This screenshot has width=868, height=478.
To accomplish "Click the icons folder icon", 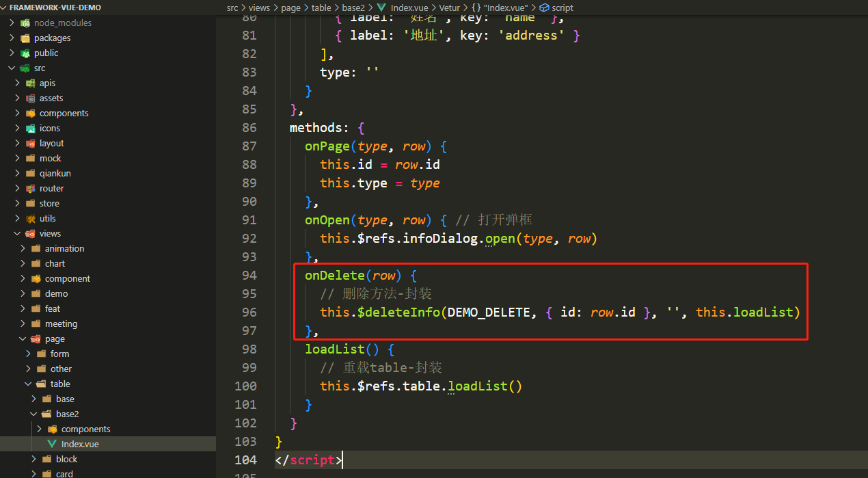I will (x=31, y=128).
